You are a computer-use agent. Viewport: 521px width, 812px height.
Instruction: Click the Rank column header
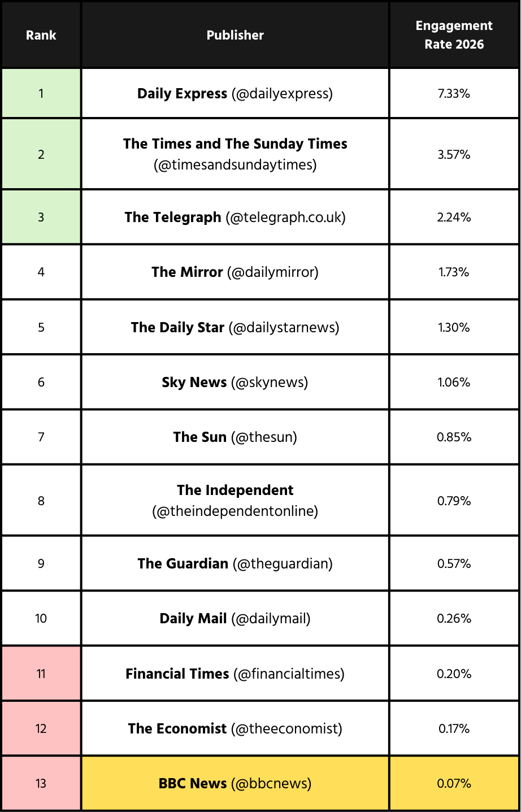41,35
